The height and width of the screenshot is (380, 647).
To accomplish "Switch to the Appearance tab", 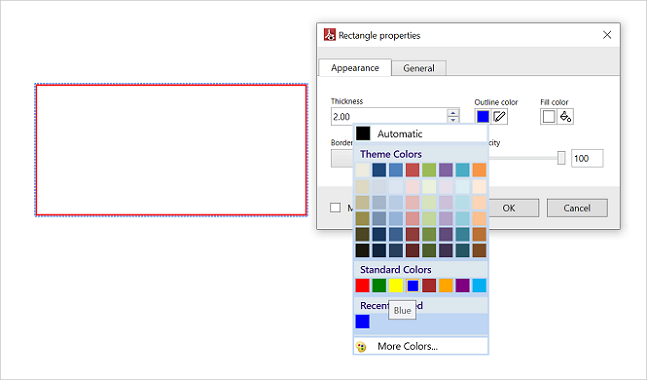I will pyautogui.click(x=355, y=68).
